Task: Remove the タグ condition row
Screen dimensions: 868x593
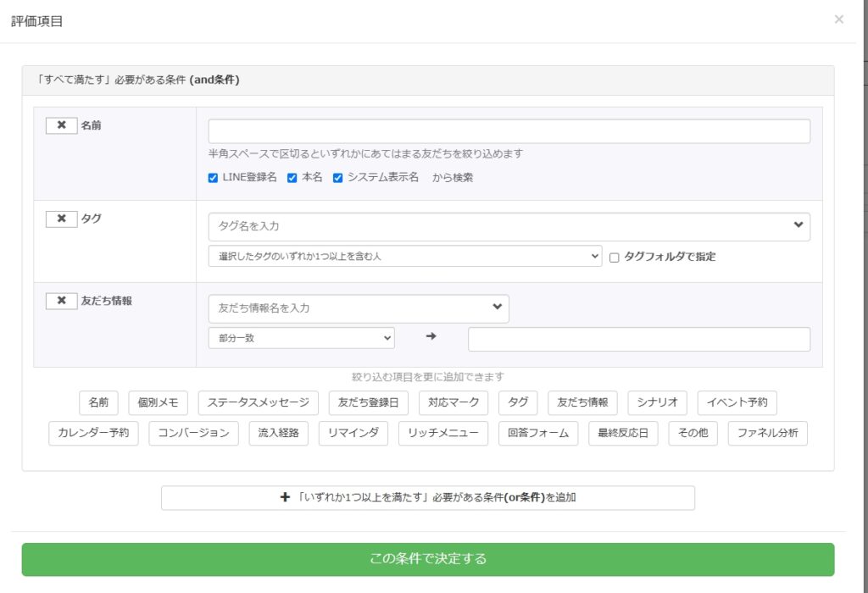Action: pyautogui.click(x=61, y=219)
